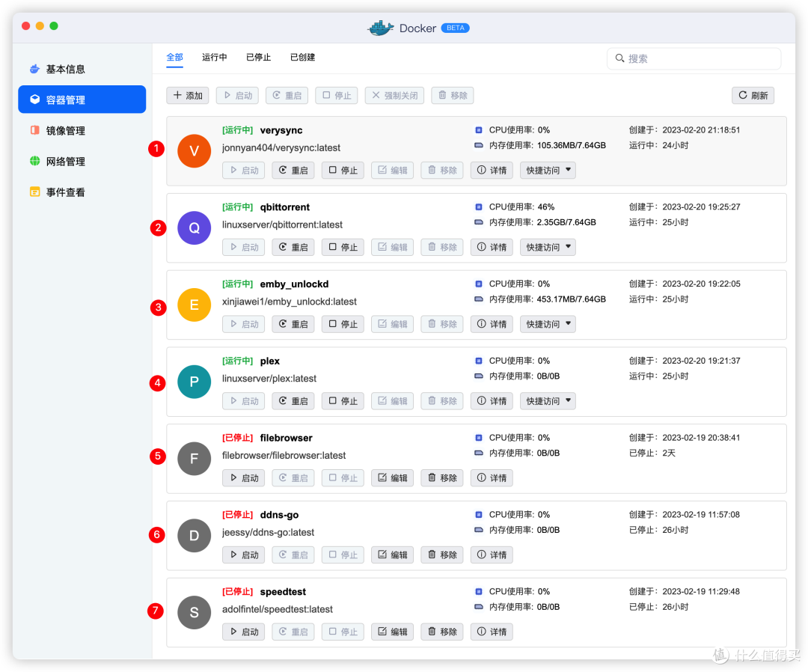Restart the qbittorrent container
Viewport: 808px width, 672px height.
293,247
